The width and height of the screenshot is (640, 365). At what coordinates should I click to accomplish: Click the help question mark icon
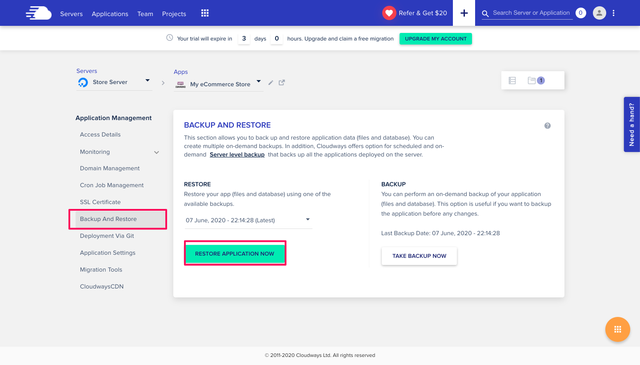tap(547, 126)
